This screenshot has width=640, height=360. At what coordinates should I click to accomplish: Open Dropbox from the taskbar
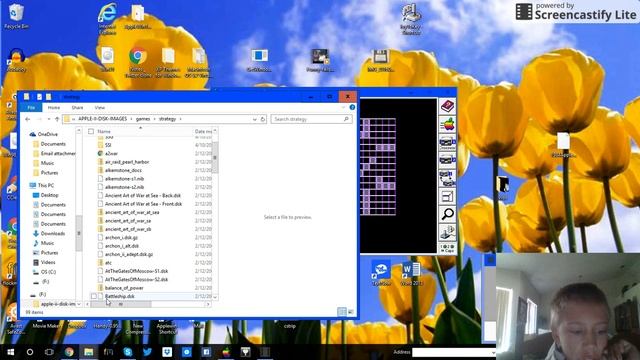pyautogui.click(x=167, y=352)
